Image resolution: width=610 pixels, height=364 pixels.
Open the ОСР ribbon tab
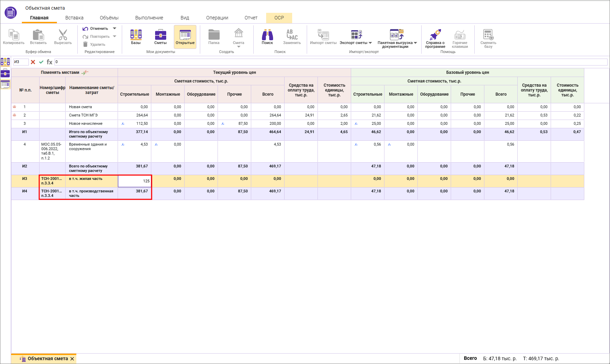tap(279, 18)
